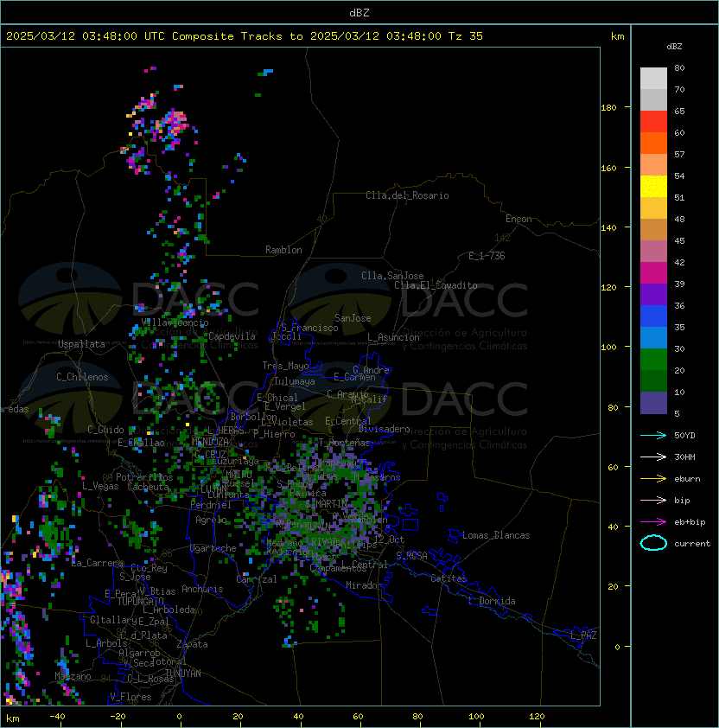Select the bright yellow 54 dBZ swatch
Image resolution: width=719 pixels, height=728 pixels.
[653, 186]
